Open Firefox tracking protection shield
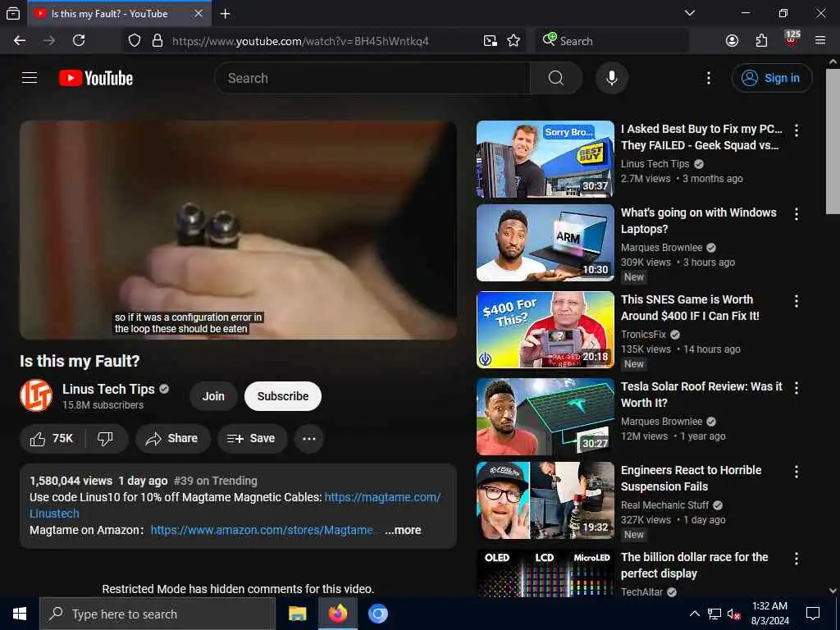This screenshot has width=840, height=630. coord(135,41)
